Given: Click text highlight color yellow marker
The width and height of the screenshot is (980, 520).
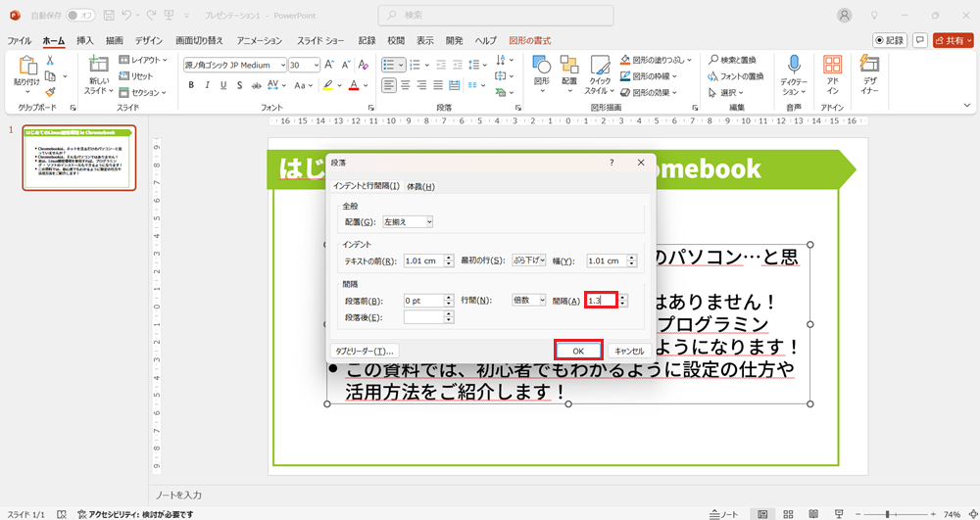Looking at the screenshot, I should tap(327, 85).
